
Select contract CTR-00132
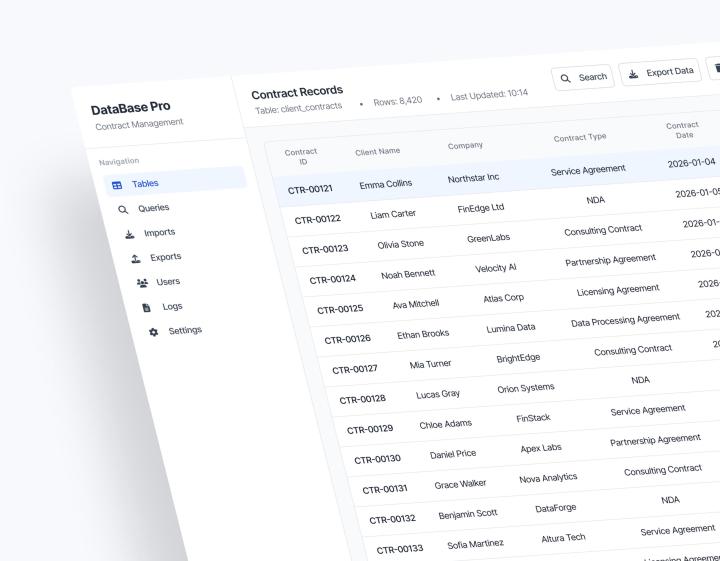393,519
